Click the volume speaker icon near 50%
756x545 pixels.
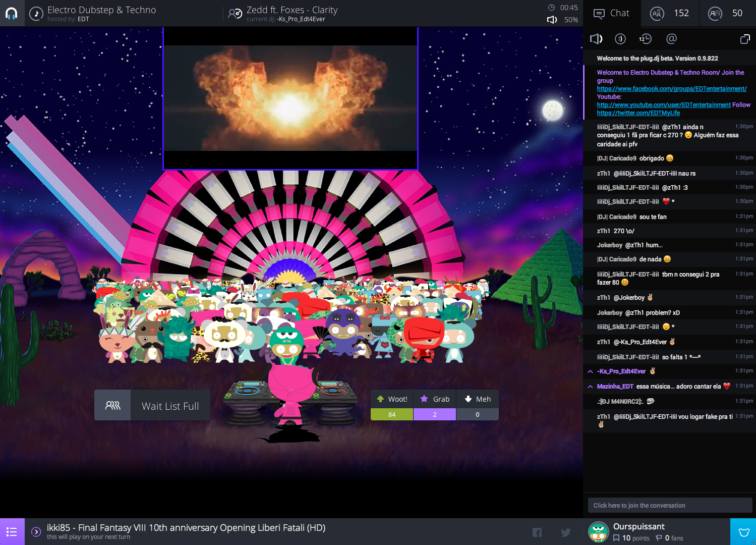[552, 20]
